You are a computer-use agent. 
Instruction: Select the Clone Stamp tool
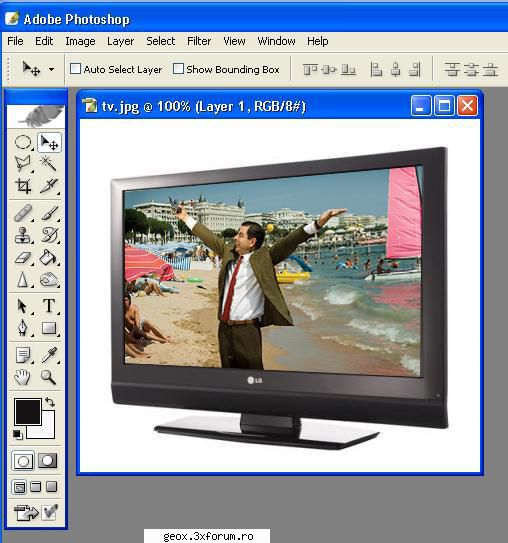tap(23, 235)
